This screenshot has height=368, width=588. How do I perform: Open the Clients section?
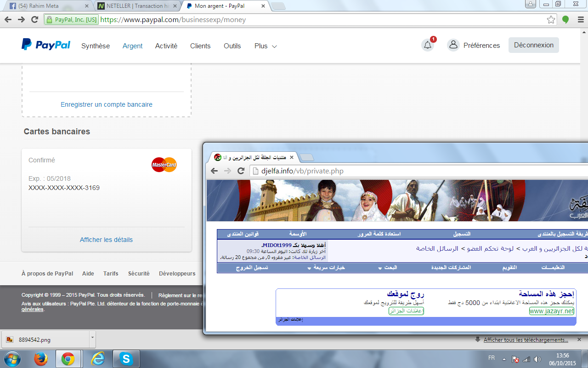(200, 46)
